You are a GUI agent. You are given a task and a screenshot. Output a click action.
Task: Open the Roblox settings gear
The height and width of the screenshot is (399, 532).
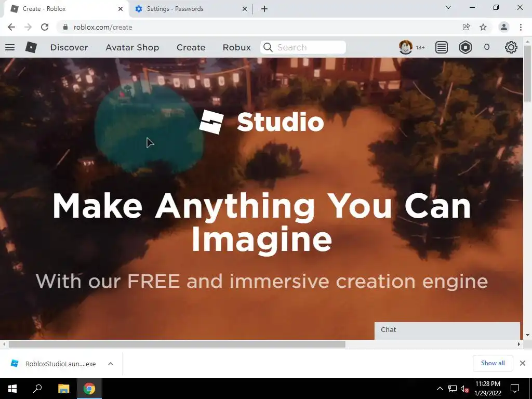pyautogui.click(x=511, y=47)
